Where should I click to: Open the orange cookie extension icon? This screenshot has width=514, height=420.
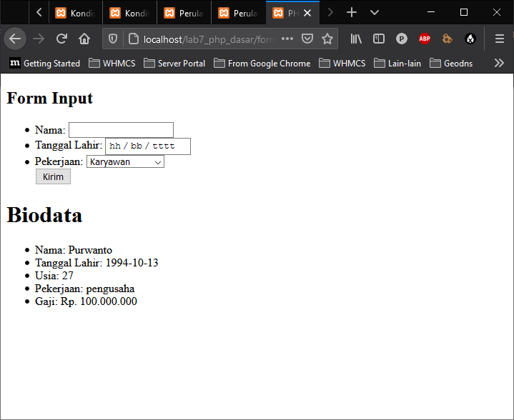[447, 39]
